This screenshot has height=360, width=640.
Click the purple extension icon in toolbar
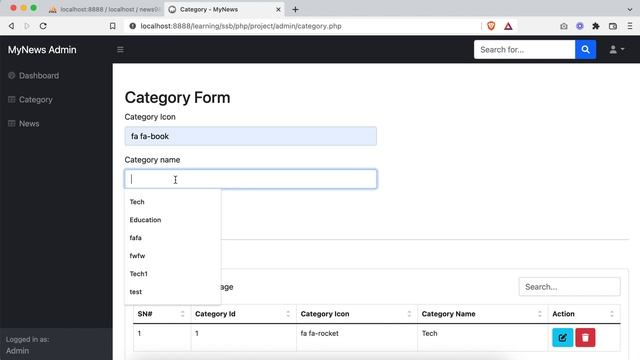click(580, 26)
